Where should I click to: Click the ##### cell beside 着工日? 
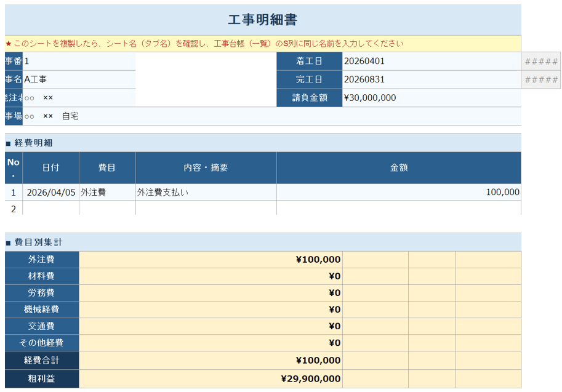pyautogui.click(x=541, y=61)
